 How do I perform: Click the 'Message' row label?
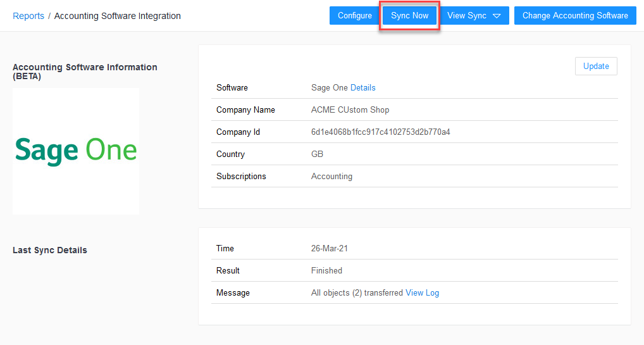(233, 293)
